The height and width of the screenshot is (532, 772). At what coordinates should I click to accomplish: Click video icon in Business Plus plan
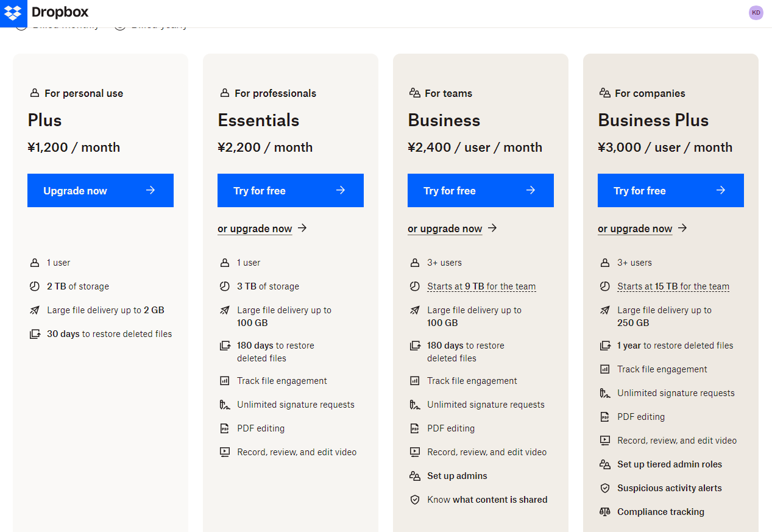605,441
